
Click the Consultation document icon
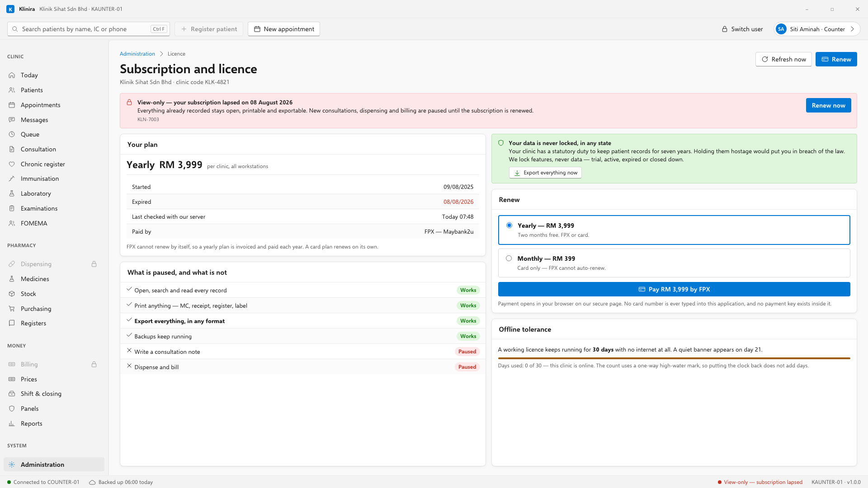tap(12, 149)
